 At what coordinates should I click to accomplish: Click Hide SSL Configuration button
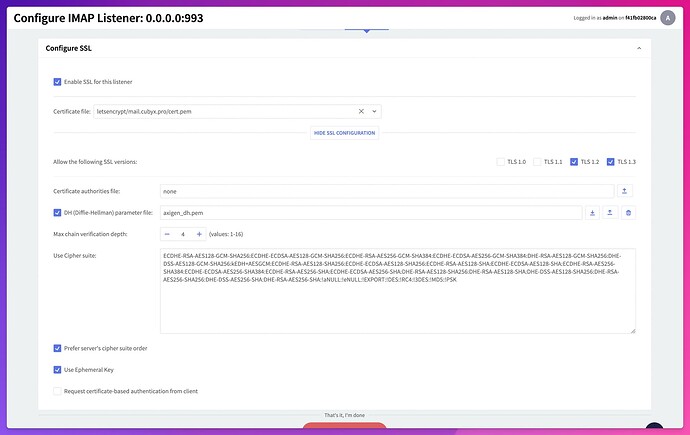point(344,133)
